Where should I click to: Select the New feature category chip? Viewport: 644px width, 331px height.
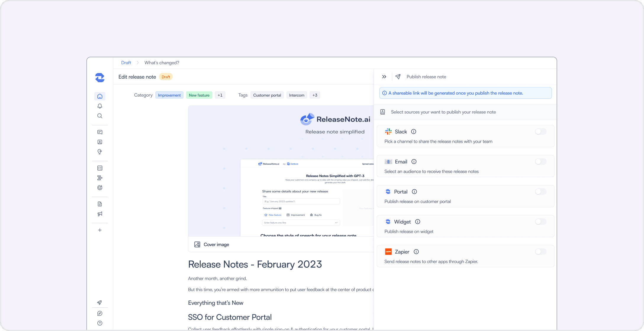[199, 95]
